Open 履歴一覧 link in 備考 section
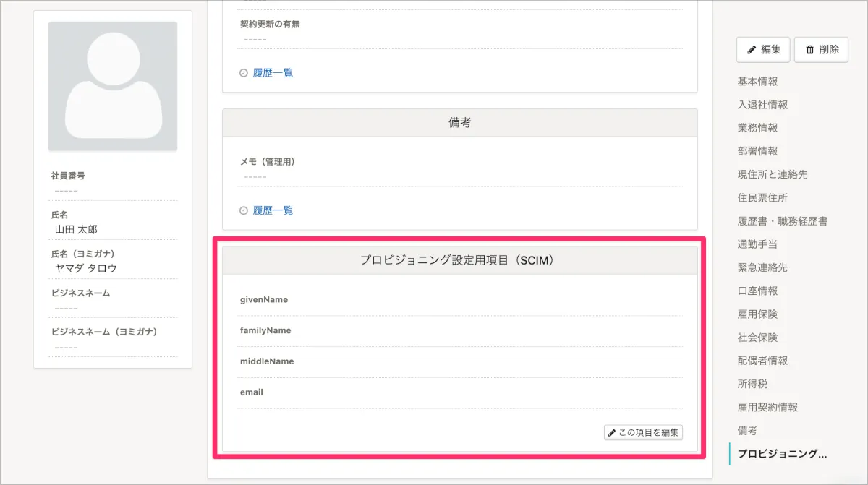Viewport: 868px width, 485px height. tap(273, 211)
